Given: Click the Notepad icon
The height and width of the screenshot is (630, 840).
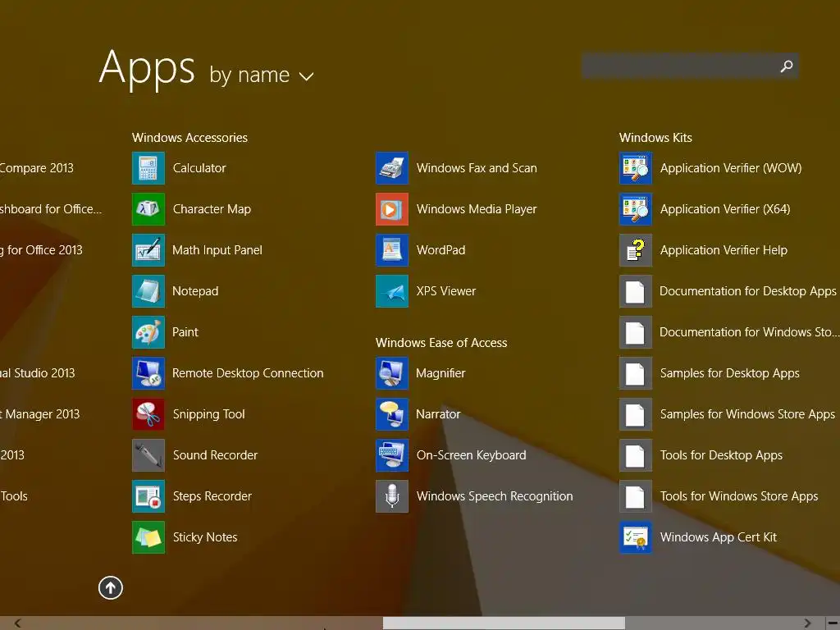Looking at the screenshot, I should coord(148,291).
